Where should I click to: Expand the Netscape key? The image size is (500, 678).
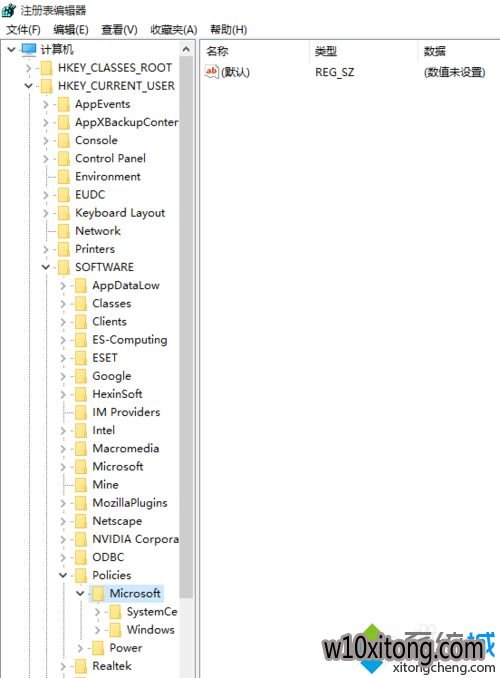click(63, 521)
